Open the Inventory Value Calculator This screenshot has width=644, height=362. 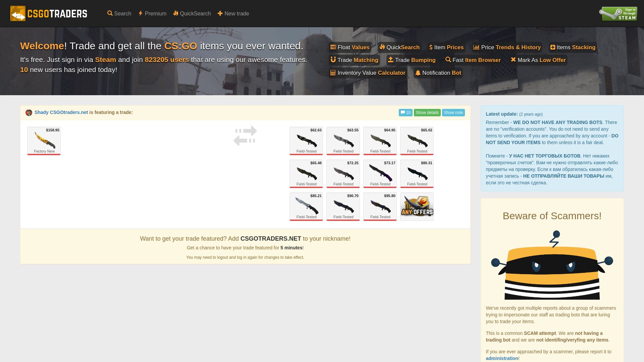[368, 73]
